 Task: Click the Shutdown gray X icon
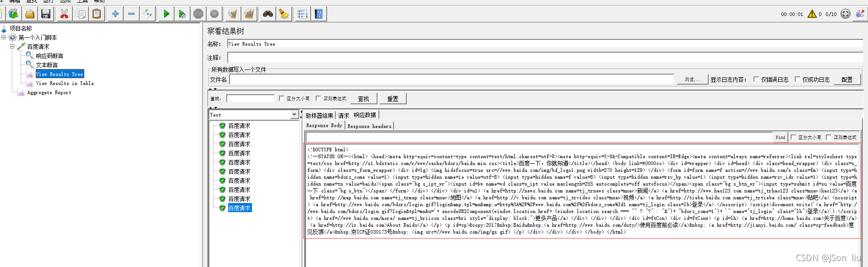click(214, 14)
